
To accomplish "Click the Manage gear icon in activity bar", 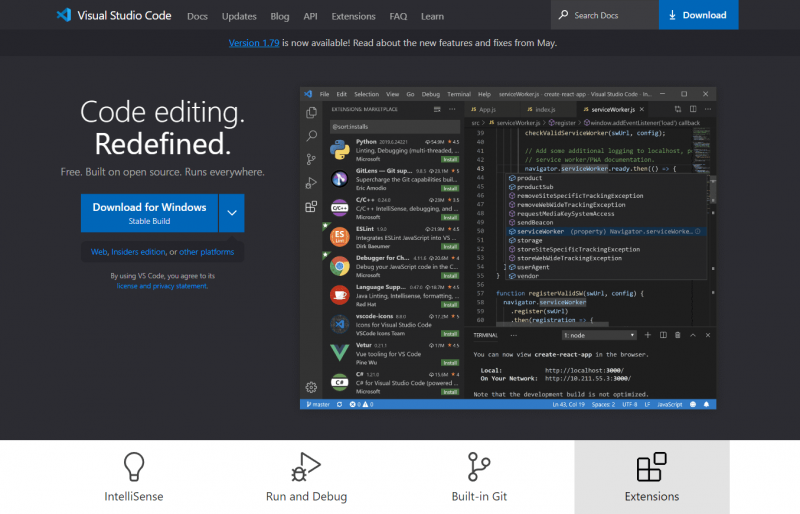I will 311,387.
